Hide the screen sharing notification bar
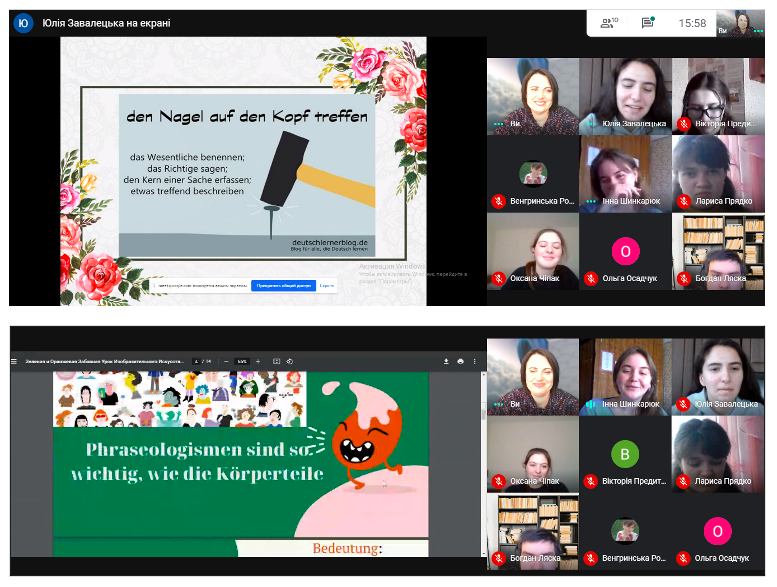Image resolution: width=777 pixels, height=587 pixels. tap(326, 285)
